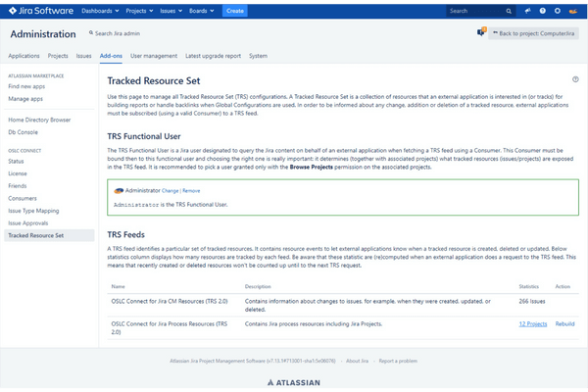This screenshot has height=392, width=588.
Task: Click the Name column header
Action: [x=118, y=286]
